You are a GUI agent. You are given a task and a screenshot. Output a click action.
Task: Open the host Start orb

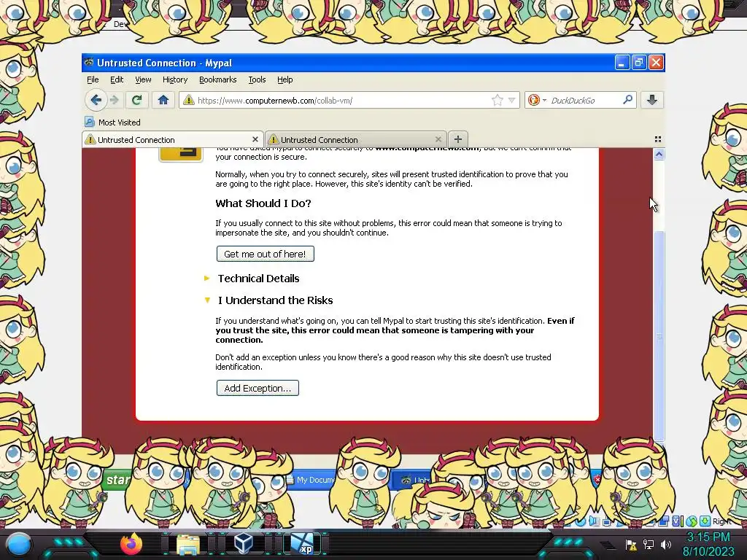point(18,545)
